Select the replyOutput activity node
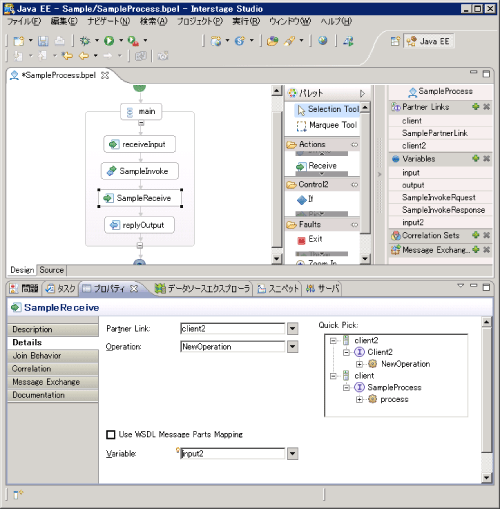The width and height of the screenshot is (500, 509). 139,225
